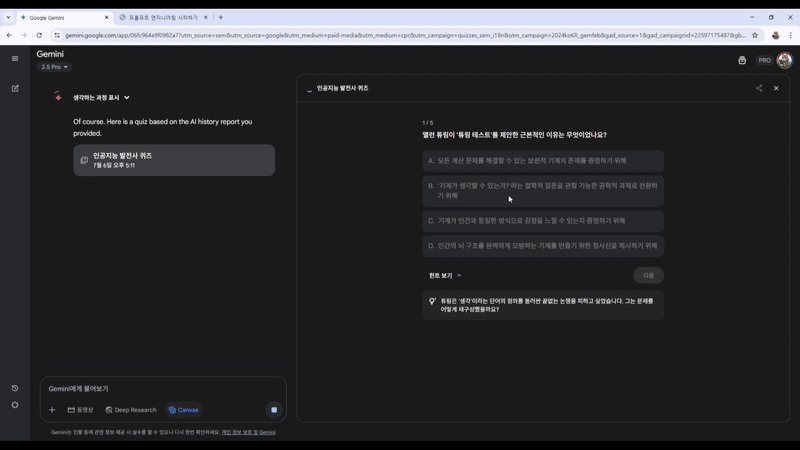Start a new chat with the edit icon

click(15, 88)
